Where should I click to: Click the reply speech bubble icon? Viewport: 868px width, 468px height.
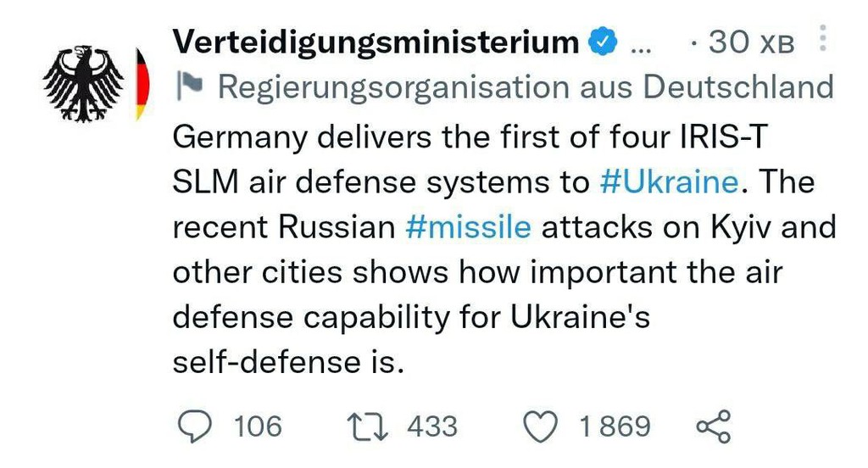(196, 426)
